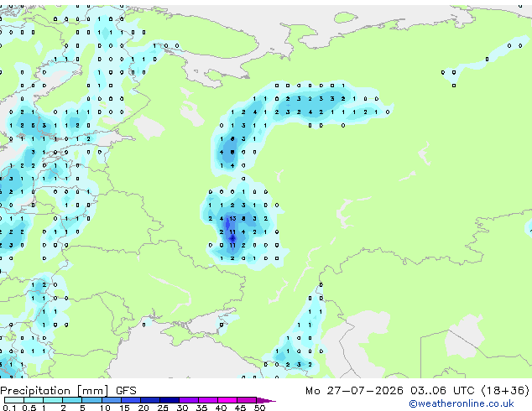
Task: Click the '13' precipitation value on the map
Action: pyautogui.click(x=232, y=219)
